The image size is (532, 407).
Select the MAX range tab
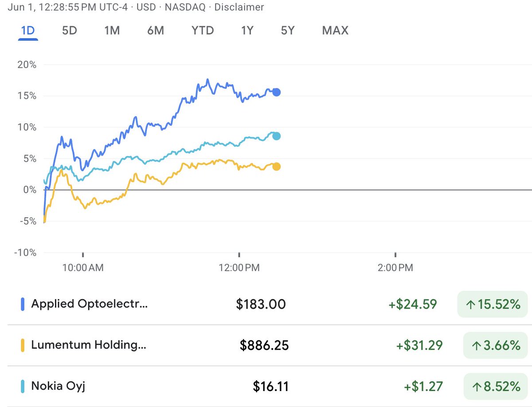click(x=335, y=31)
